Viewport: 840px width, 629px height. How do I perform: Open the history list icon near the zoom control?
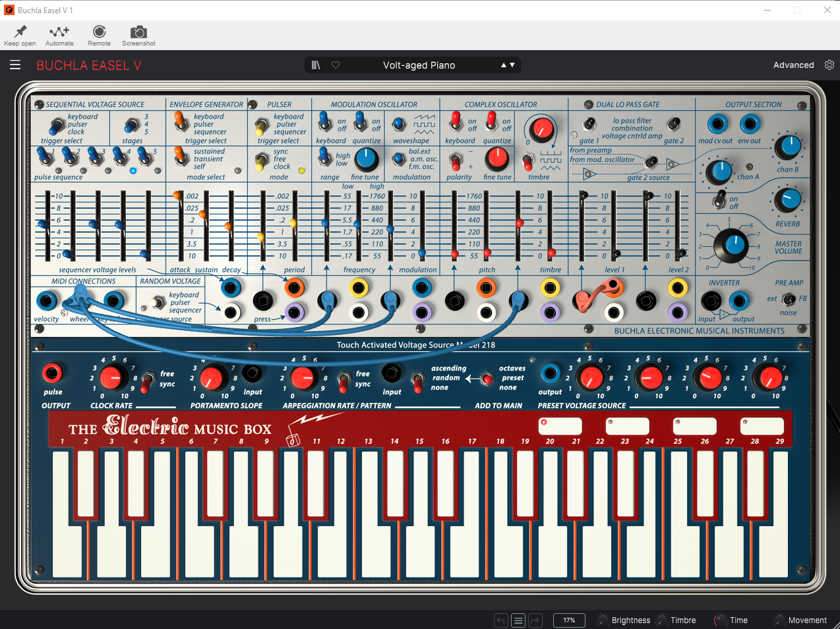pyautogui.click(x=518, y=620)
